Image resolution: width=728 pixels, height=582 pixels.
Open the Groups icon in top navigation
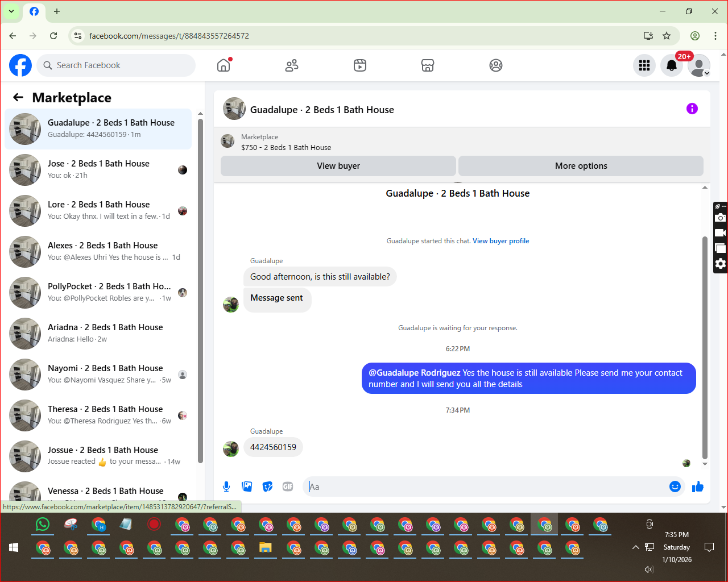[496, 65]
